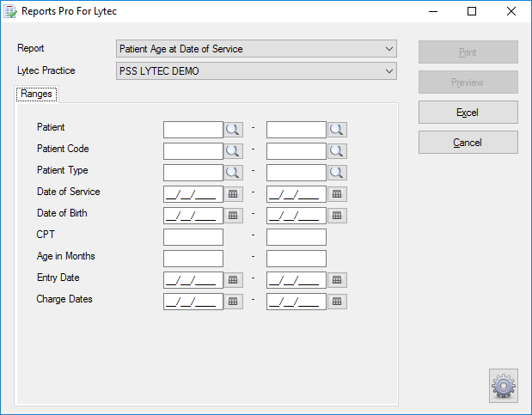Open lookup for starting Patient field
Viewport: 532px width, 415px height.
coord(233,130)
